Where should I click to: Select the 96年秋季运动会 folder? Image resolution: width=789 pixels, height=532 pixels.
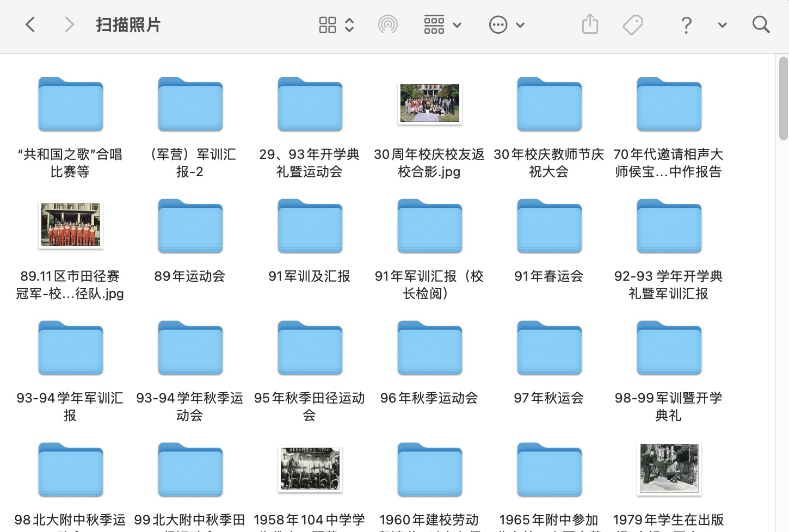pyautogui.click(x=429, y=348)
